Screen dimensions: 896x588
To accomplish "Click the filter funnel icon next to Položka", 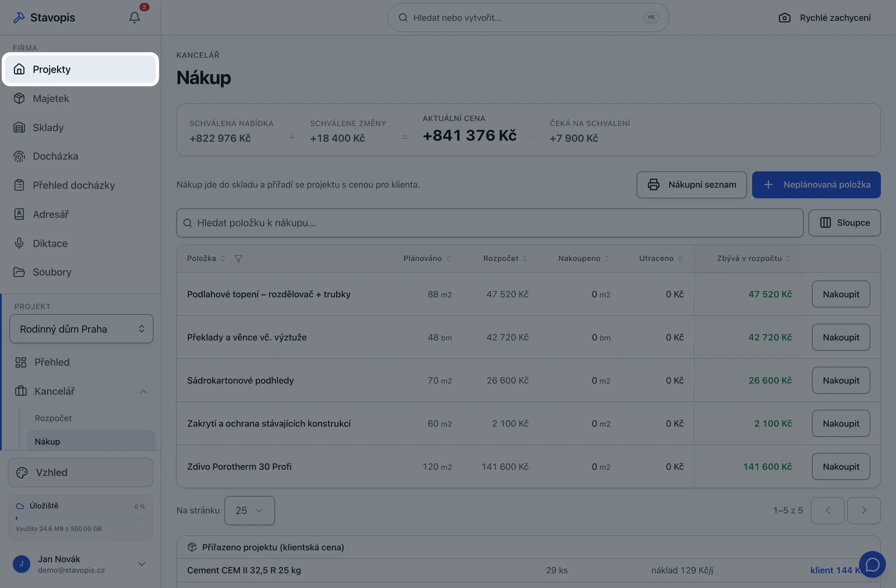I will [238, 259].
